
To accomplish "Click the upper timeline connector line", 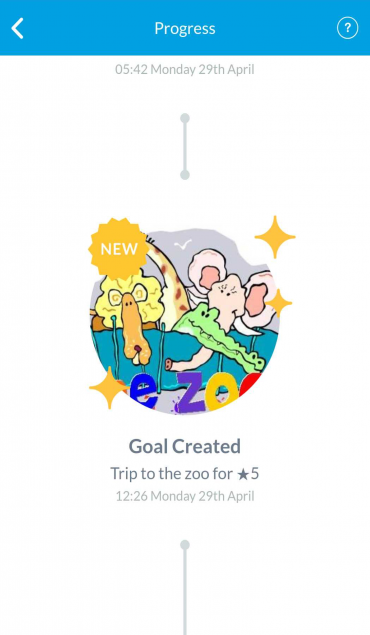I will [x=185, y=147].
